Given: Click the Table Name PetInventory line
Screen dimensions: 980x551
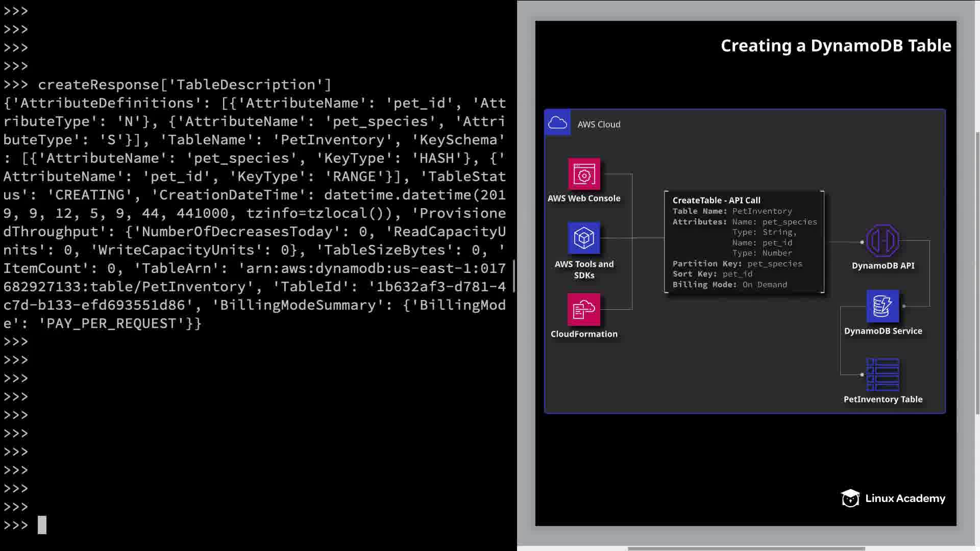Looking at the screenshot, I should (732, 211).
